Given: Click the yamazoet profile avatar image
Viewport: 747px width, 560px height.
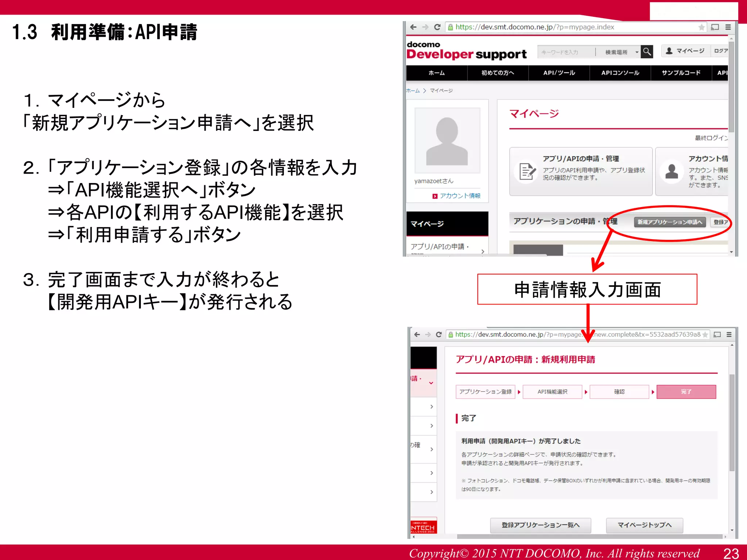Looking at the screenshot, I should [447, 140].
